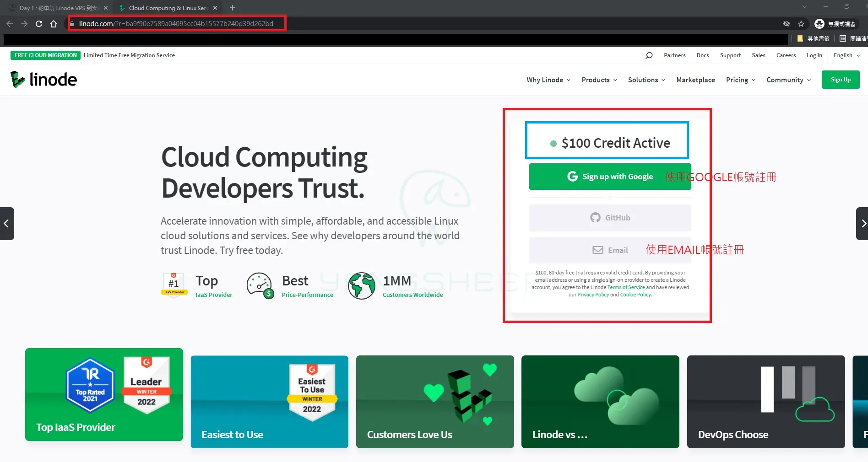868x462 pixels.
Task: Open Limited Time Free Migration Service link
Action: coord(129,55)
